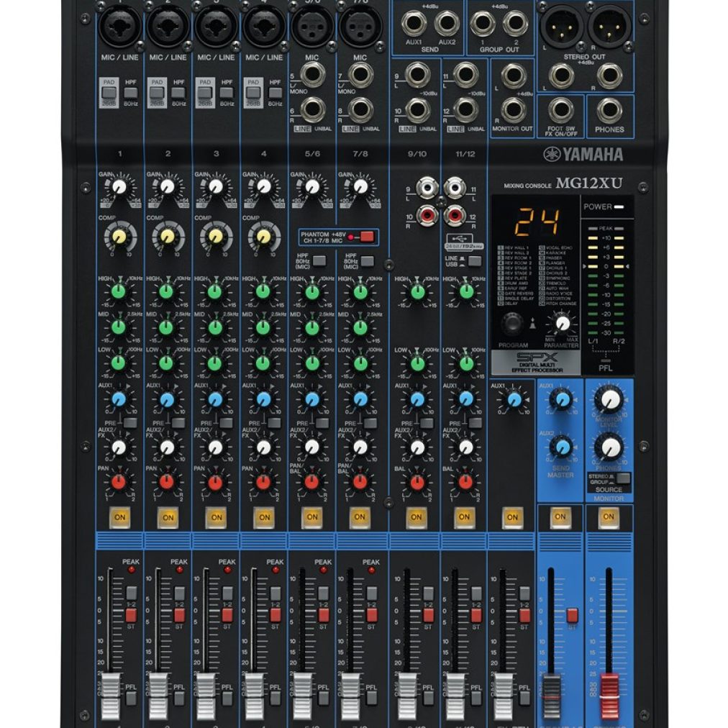This screenshot has width=728, height=728.
Task: Adjust the red PAN knob on channel 1
Action: [x=119, y=483]
